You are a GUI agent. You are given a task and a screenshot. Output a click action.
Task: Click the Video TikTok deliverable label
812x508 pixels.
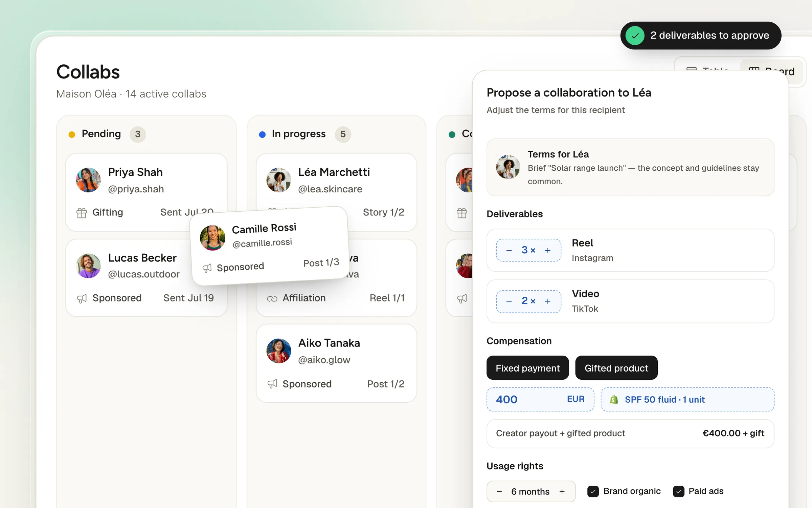[x=585, y=301]
